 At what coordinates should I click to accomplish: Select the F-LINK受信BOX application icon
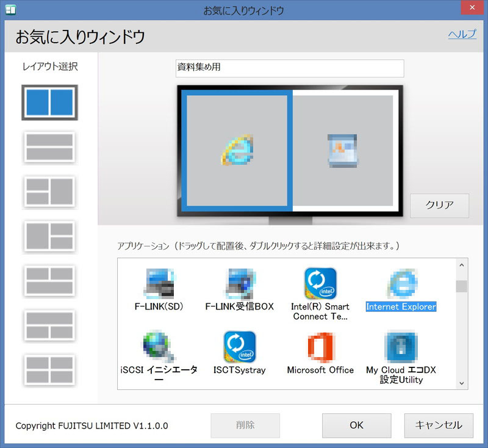pos(239,284)
